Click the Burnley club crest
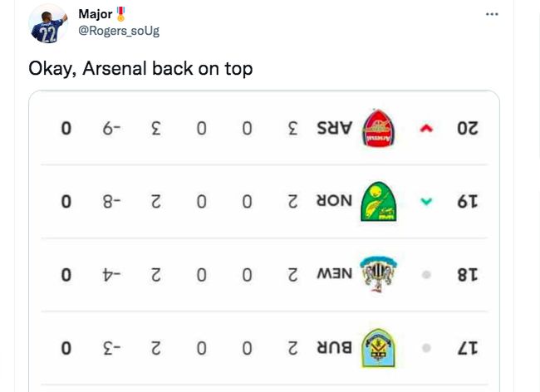 [378, 348]
